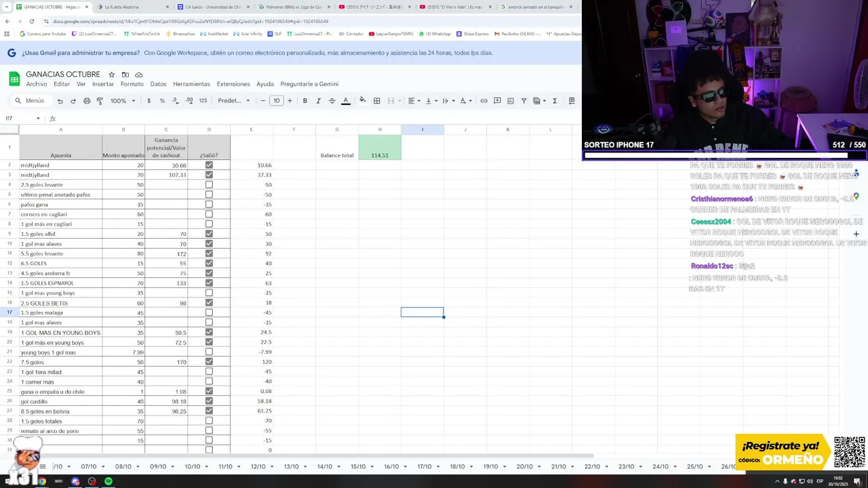Uncheck the ¿Salió? box for gol castillo

pos(209,401)
